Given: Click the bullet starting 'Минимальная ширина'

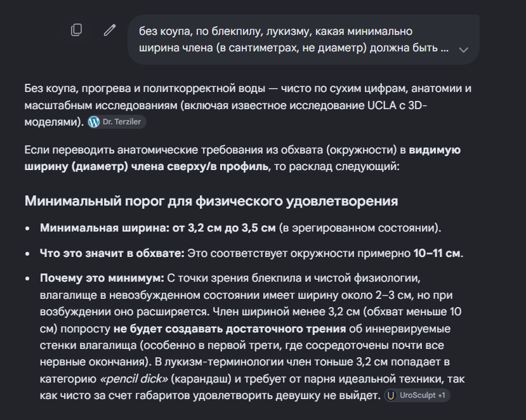Looking at the screenshot, I should pos(240,228).
